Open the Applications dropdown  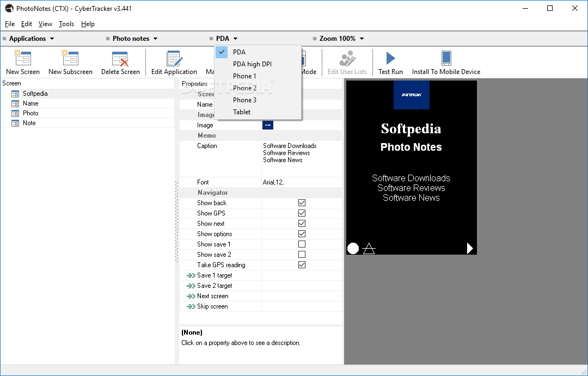coord(32,39)
